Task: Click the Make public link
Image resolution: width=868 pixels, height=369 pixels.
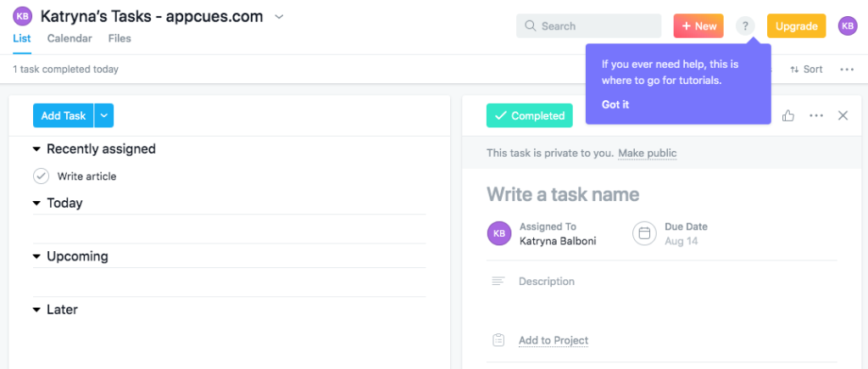Action: pyautogui.click(x=647, y=153)
